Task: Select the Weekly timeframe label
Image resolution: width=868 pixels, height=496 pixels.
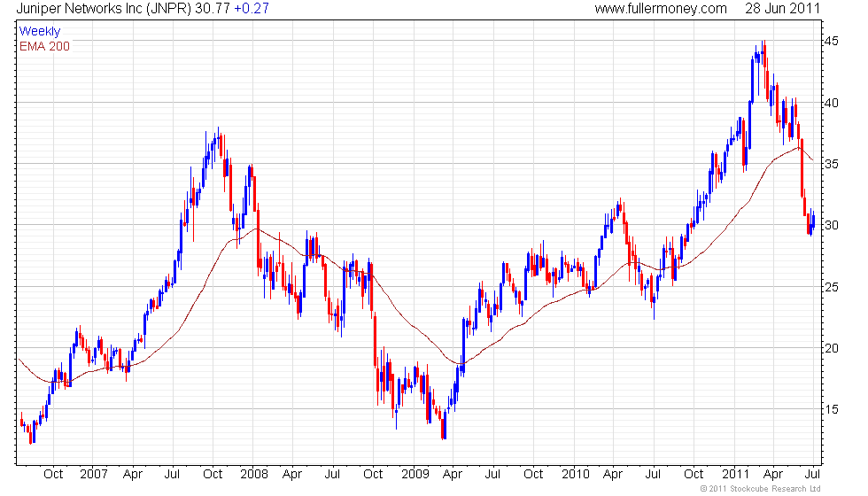Action: coord(39,32)
